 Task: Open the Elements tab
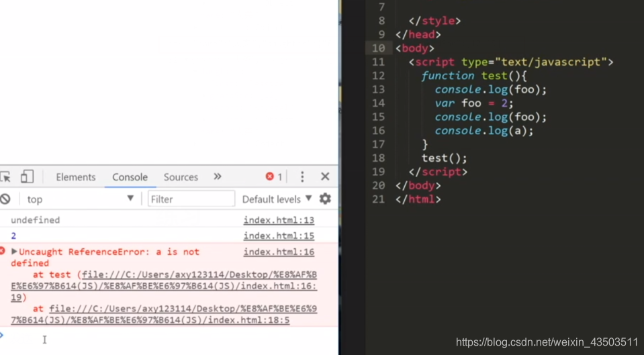pyautogui.click(x=76, y=177)
